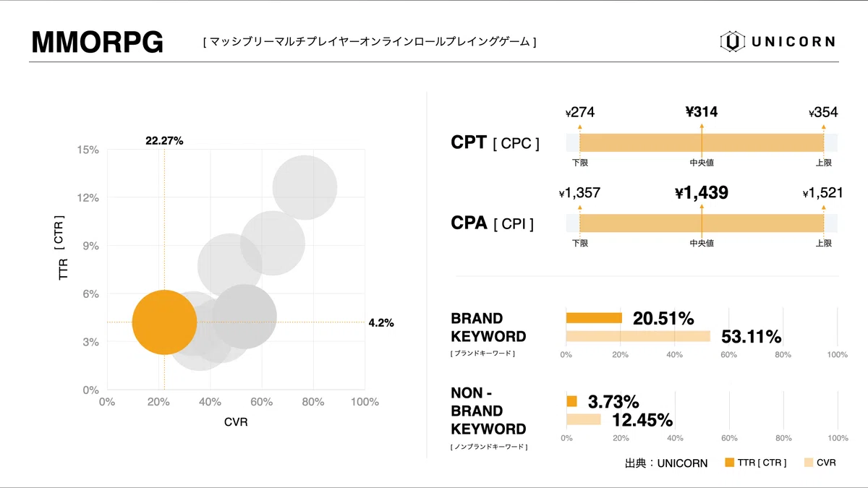Click the UNICORN hexagon logo icon
The image size is (868, 488).
click(x=733, y=41)
